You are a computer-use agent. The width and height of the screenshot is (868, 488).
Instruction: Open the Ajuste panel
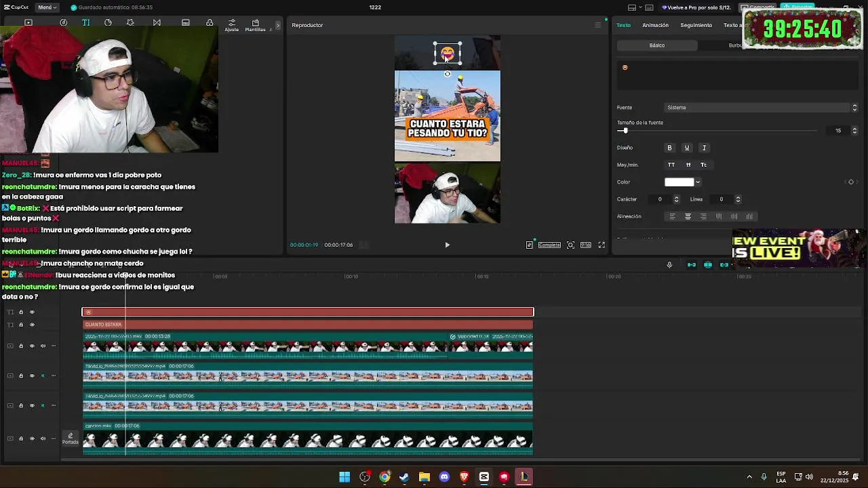(232, 25)
